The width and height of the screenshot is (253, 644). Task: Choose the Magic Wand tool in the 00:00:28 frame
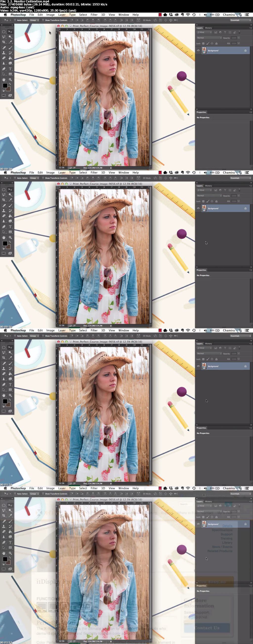(10, 37)
